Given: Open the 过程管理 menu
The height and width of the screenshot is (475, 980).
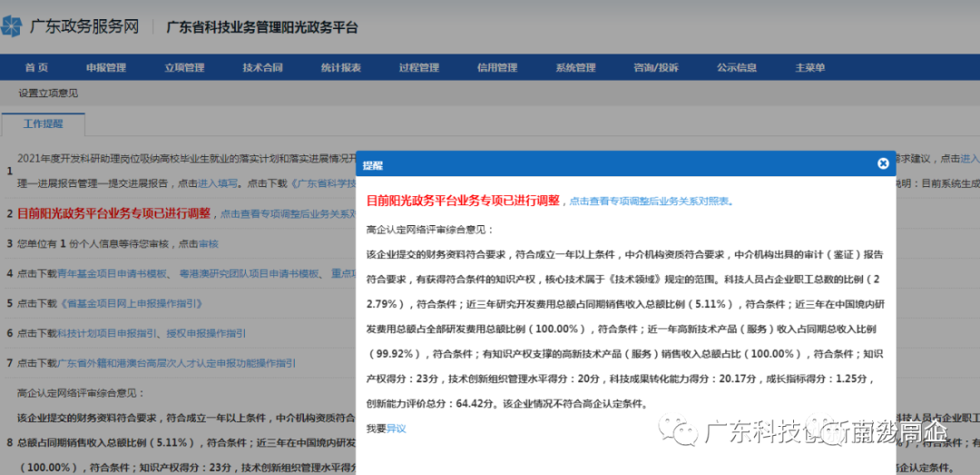Looking at the screenshot, I should (418, 67).
